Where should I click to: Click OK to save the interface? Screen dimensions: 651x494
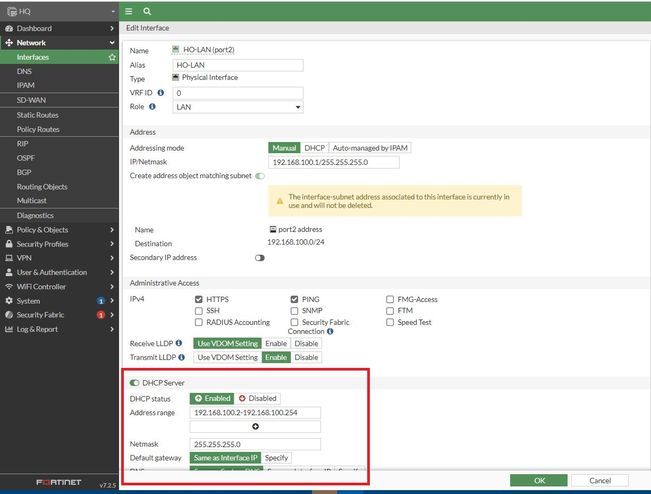click(x=539, y=480)
